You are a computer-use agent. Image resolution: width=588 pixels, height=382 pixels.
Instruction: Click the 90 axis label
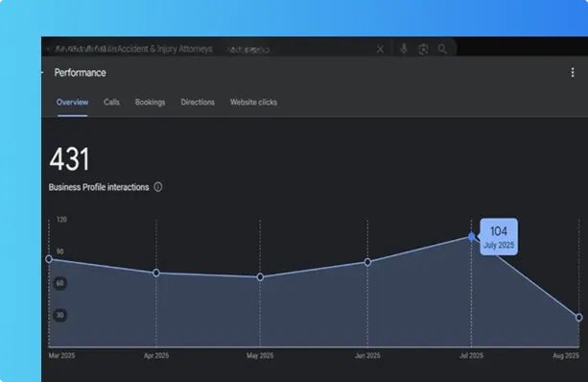pyautogui.click(x=60, y=251)
